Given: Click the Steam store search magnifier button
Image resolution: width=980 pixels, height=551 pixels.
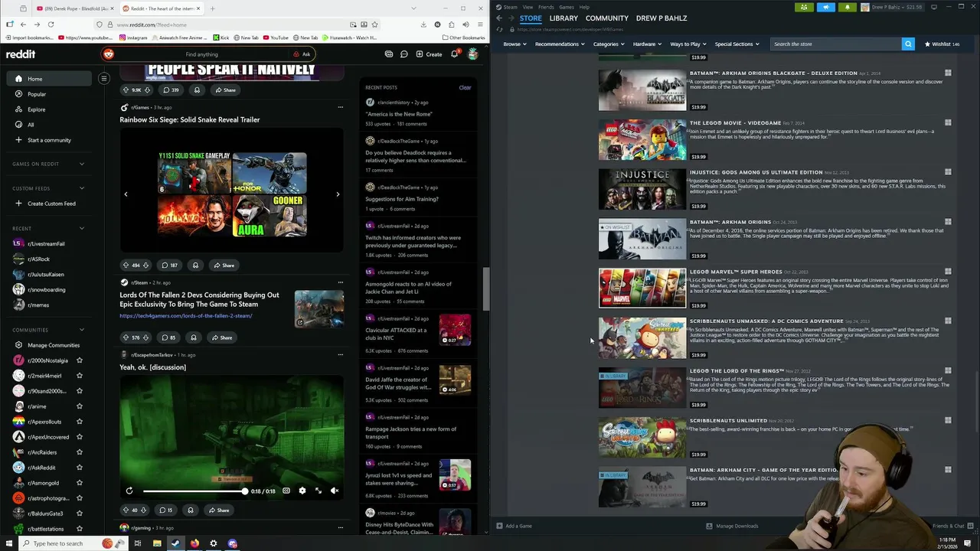Looking at the screenshot, I should pyautogui.click(x=908, y=44).
